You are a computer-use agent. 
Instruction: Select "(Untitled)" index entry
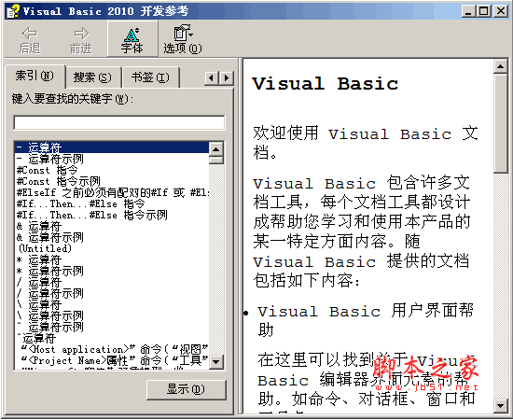(x=45, y=248)
